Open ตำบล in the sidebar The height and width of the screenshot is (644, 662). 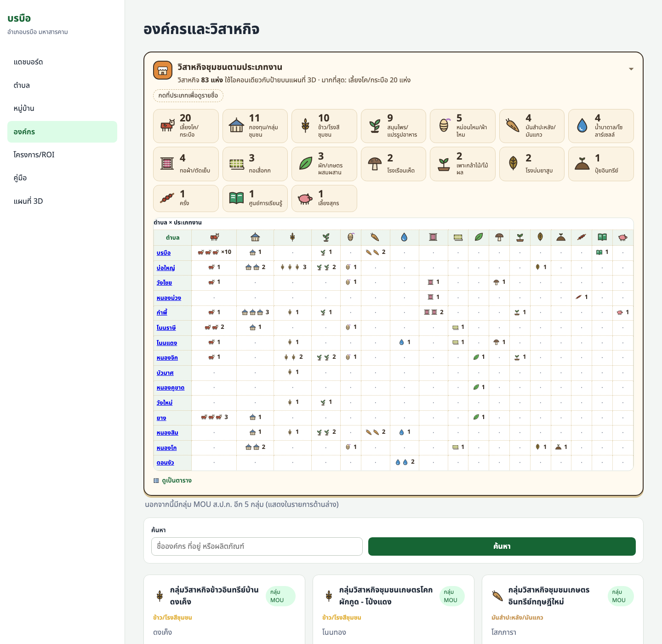[x=62, y=85]
